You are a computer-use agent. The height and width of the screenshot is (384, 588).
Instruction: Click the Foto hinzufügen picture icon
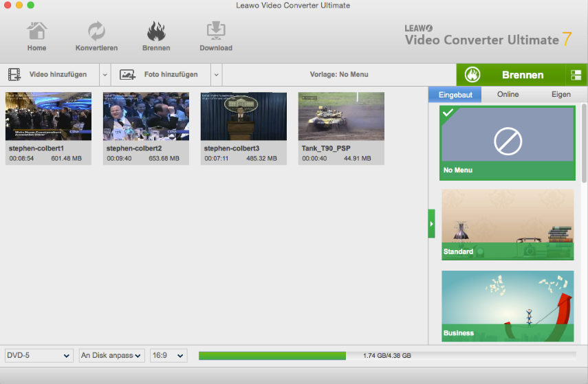127,75
